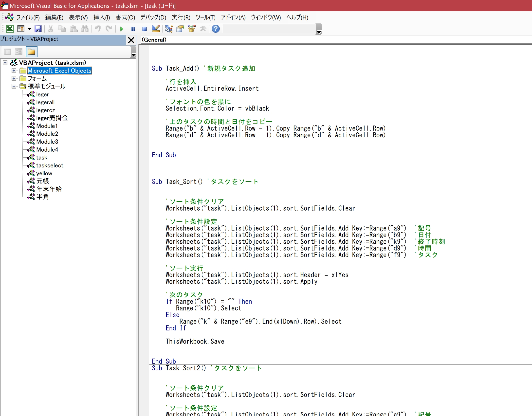Select Module3 in project tree
Viewport: 532px width, 416px height.
(47, 142)
